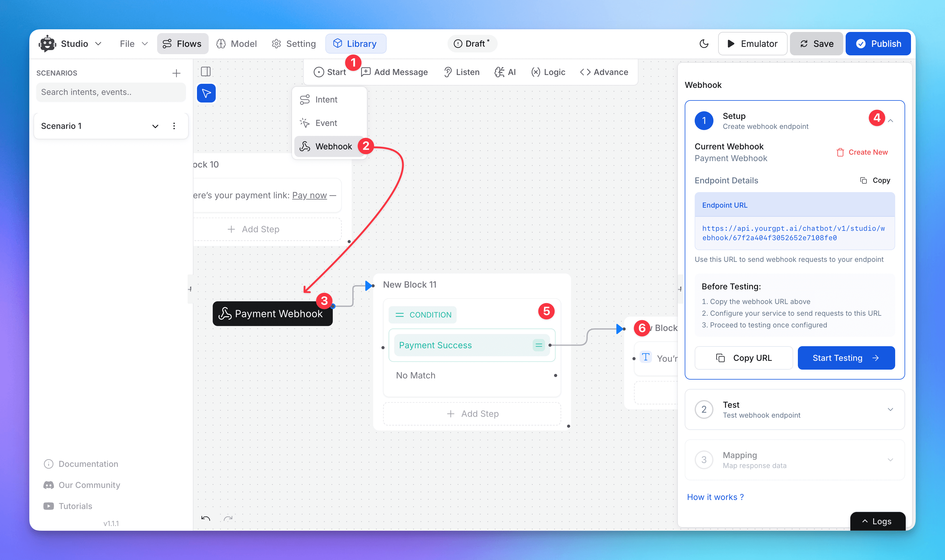
Task: Add a new scenario with the plus icon
Action: [176, 73]
